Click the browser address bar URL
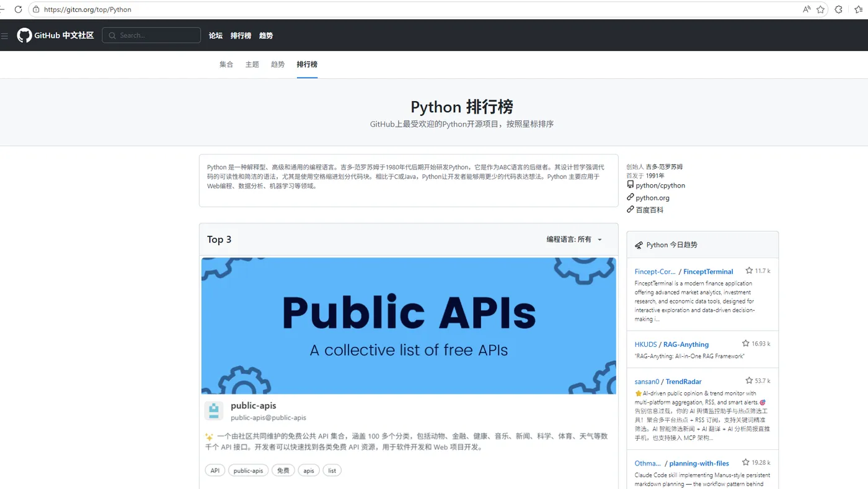The width and height of the screenshot is (868, 489). pyautogui.click(x=87, y=9)
